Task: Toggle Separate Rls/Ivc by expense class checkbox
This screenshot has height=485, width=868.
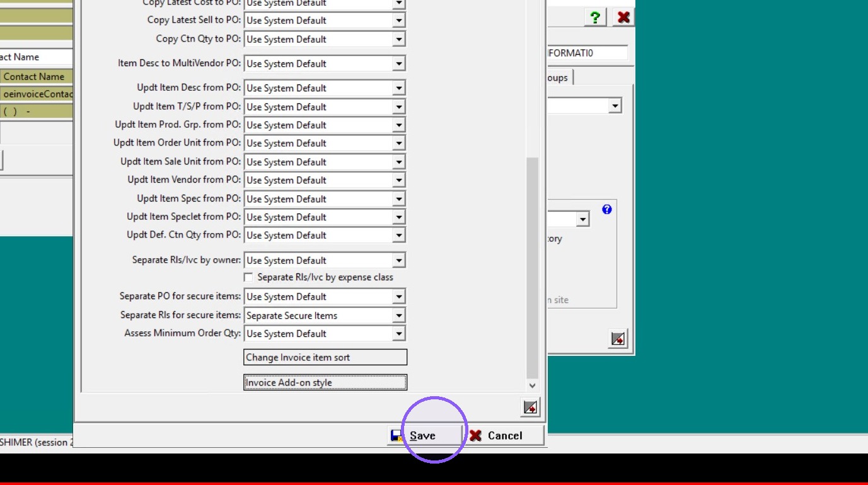Action: [248, 277]
